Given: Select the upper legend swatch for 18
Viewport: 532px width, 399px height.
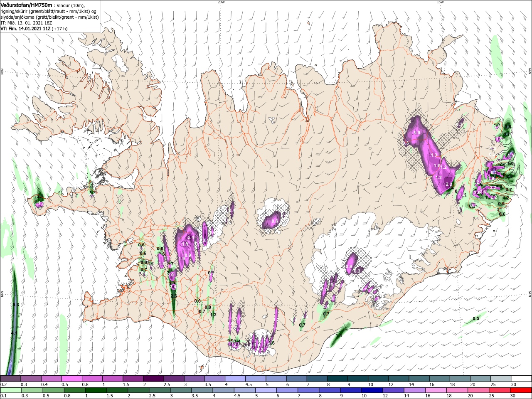Looking at the screenshot, I should [x=461, y=379].
